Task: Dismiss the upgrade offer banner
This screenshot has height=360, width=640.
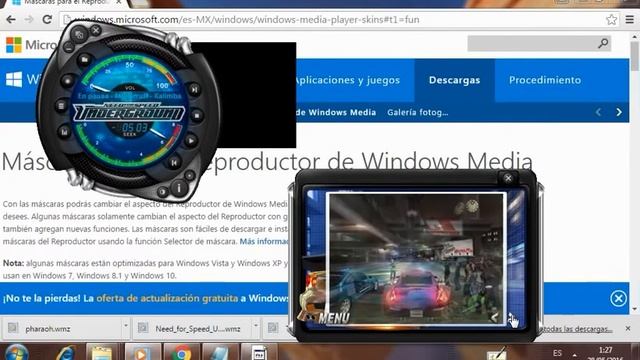Action: pos(618,298)
